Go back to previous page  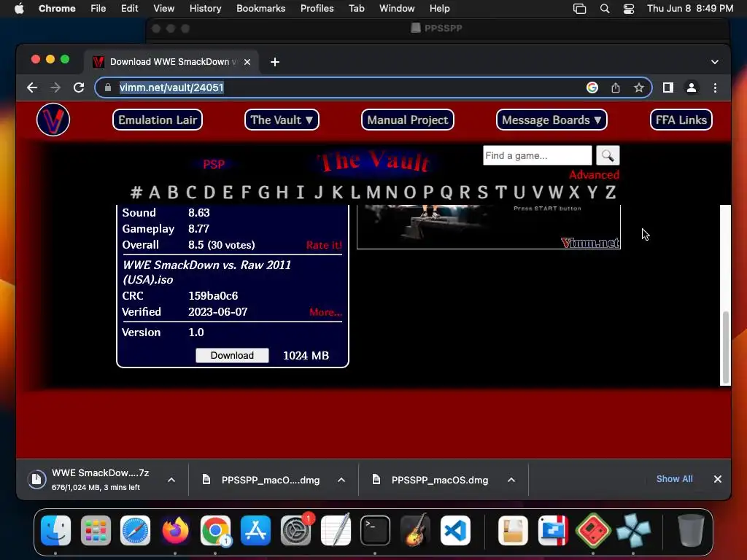click(x=32, y=87)
